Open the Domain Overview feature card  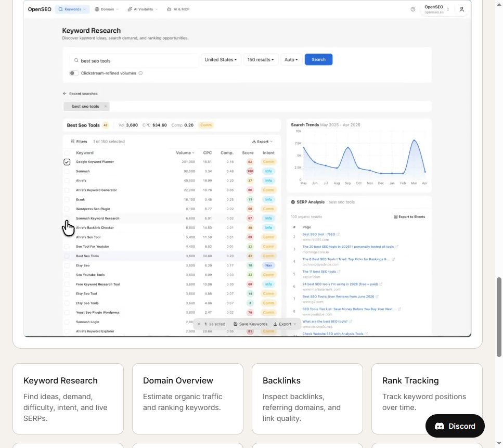click(x=188, y=399)
